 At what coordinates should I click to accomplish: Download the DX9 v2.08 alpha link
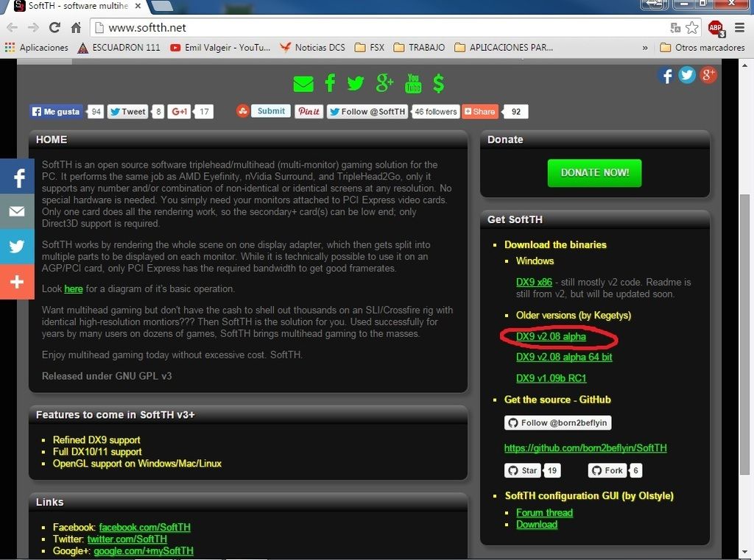click(x=551, y=336)
